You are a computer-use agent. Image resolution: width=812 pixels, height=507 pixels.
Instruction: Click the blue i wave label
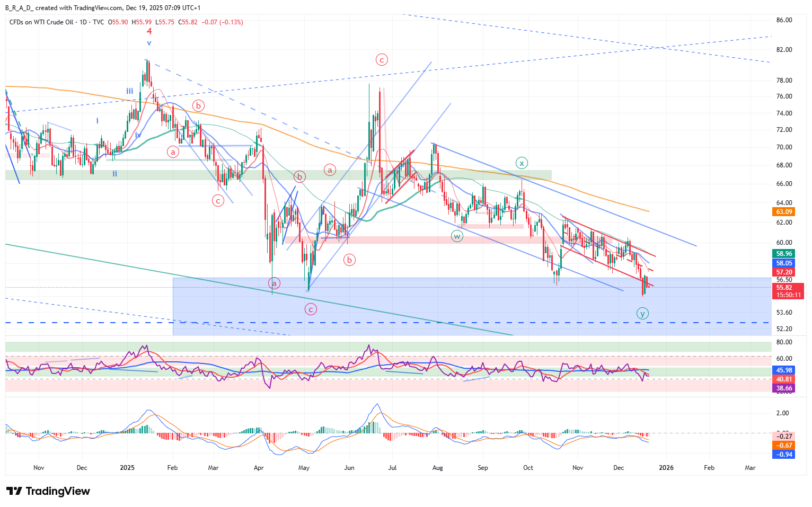[x=98, y=121]
